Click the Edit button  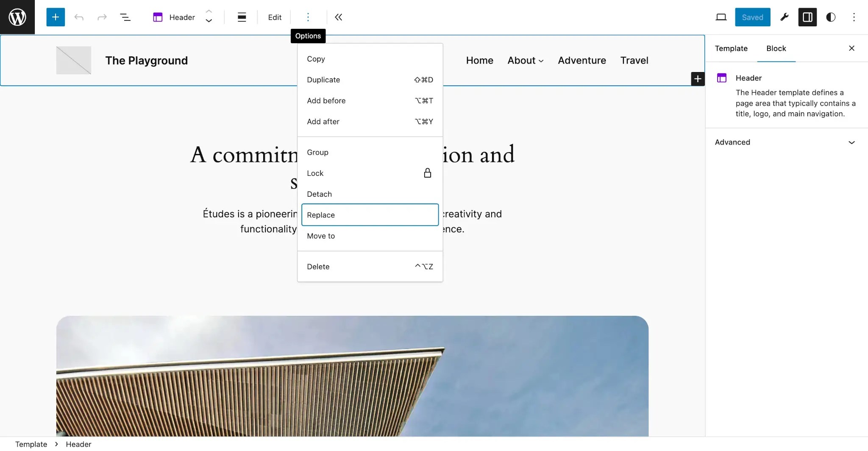click(274, 17)
